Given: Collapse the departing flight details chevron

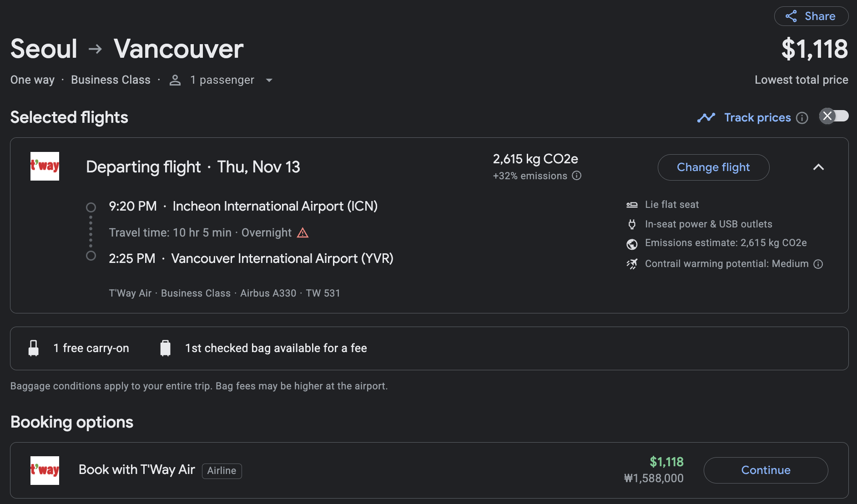Looking at the screenshot, I should click(818, 167).
